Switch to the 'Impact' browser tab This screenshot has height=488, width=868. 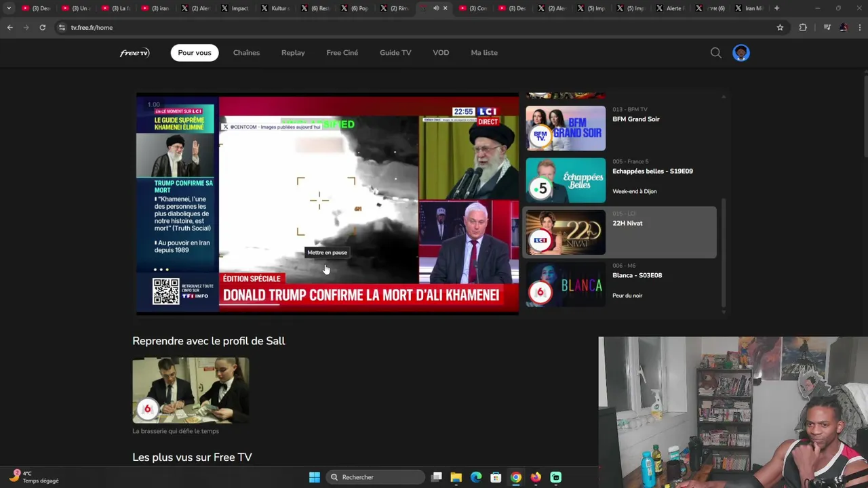[235, 8]
